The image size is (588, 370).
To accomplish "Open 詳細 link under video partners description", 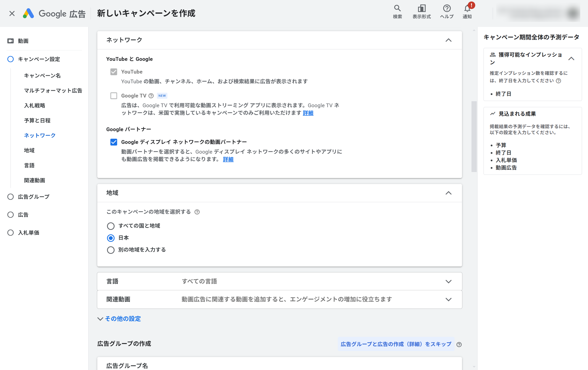I will [228, 159].
